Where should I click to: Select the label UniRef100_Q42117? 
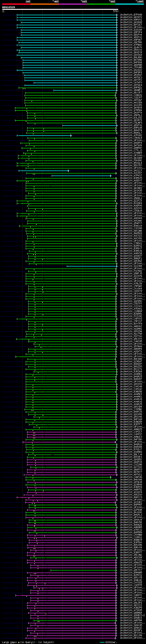point(131,170)
